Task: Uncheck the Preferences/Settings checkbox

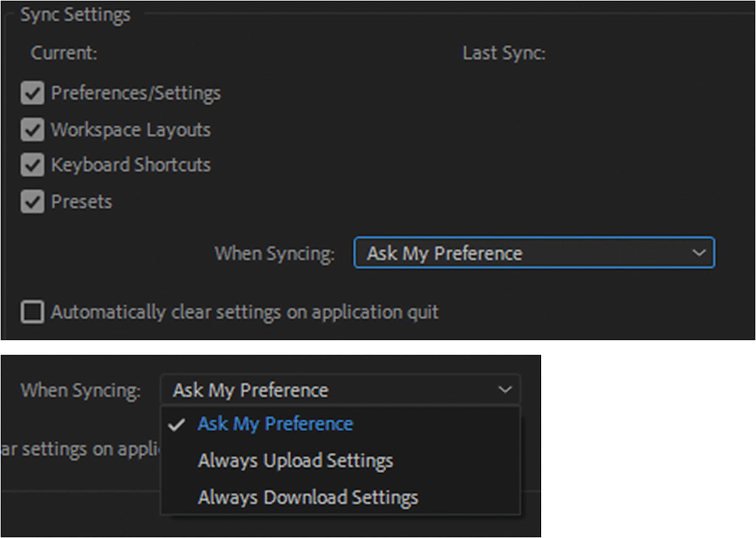Action: 32,93
